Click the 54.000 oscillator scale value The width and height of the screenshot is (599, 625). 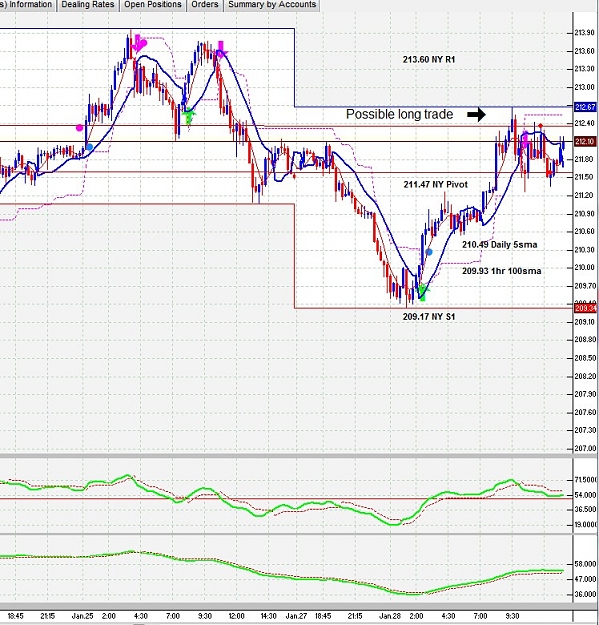pos(586,495)
